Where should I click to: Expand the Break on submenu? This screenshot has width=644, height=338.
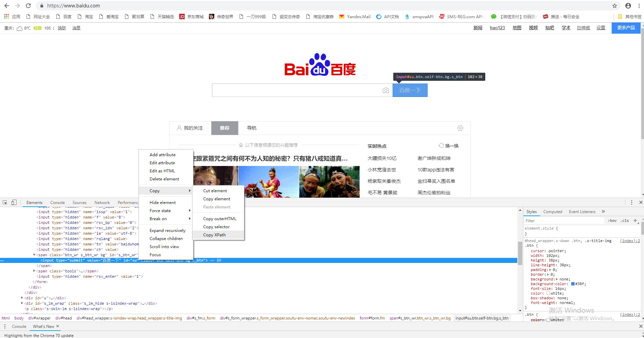(190, 218)
